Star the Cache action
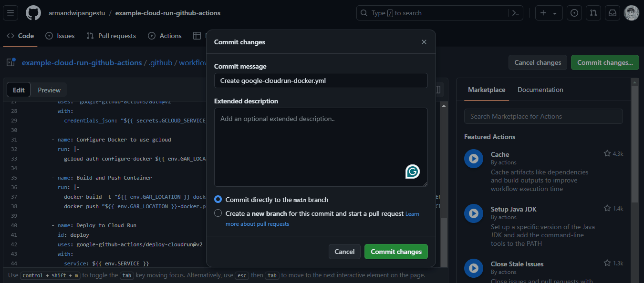Screen dimensions: 644x283 pos(606,153)
